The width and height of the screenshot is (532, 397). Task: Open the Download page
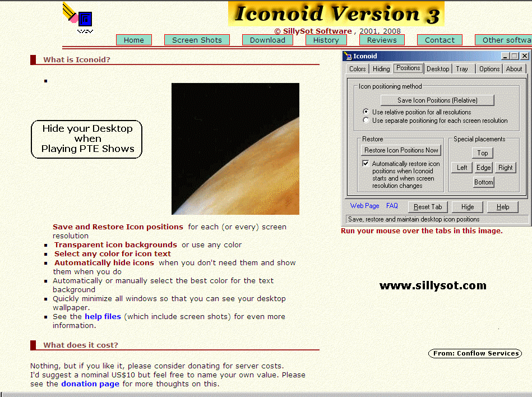tap(267, 40)
